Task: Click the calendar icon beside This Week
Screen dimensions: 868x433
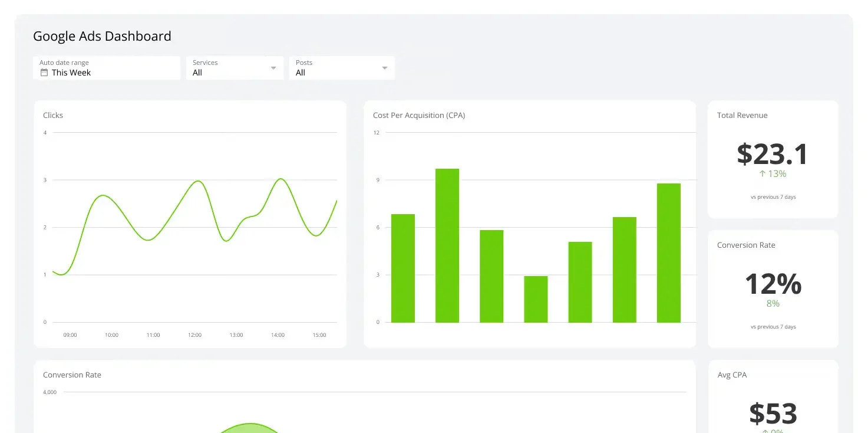Action: point(44,73)
